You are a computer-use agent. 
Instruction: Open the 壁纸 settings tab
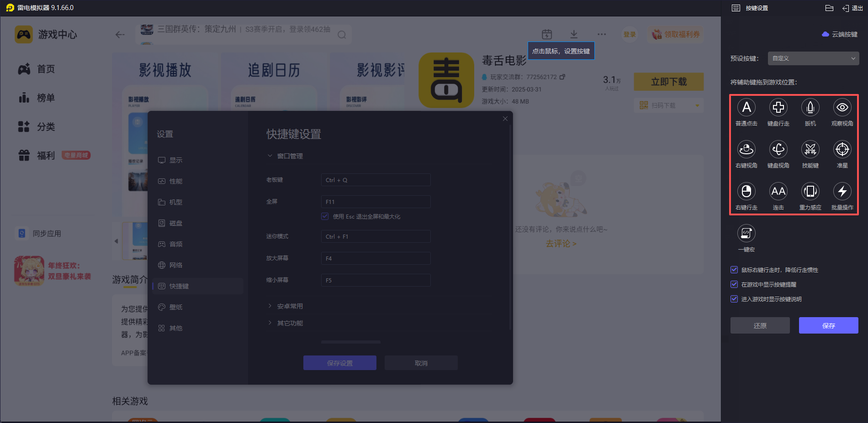pos(198,307)
